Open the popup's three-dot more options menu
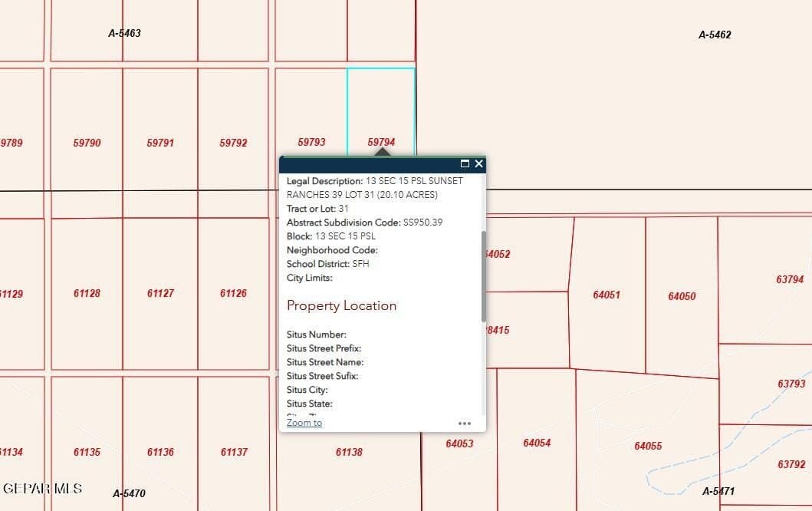This screenshot has width=812, height=511. [465, 424]
